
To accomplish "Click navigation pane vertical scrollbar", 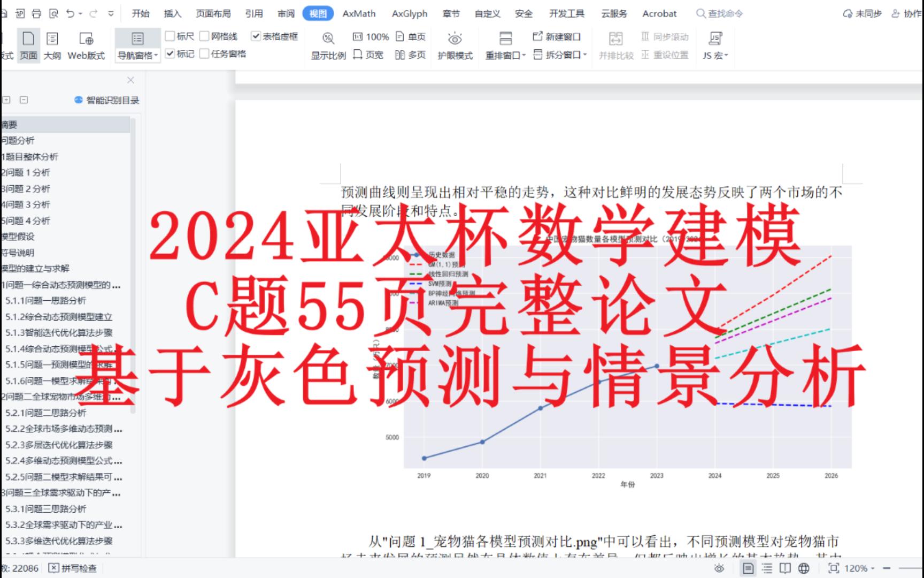I will (x=133, y=266).
